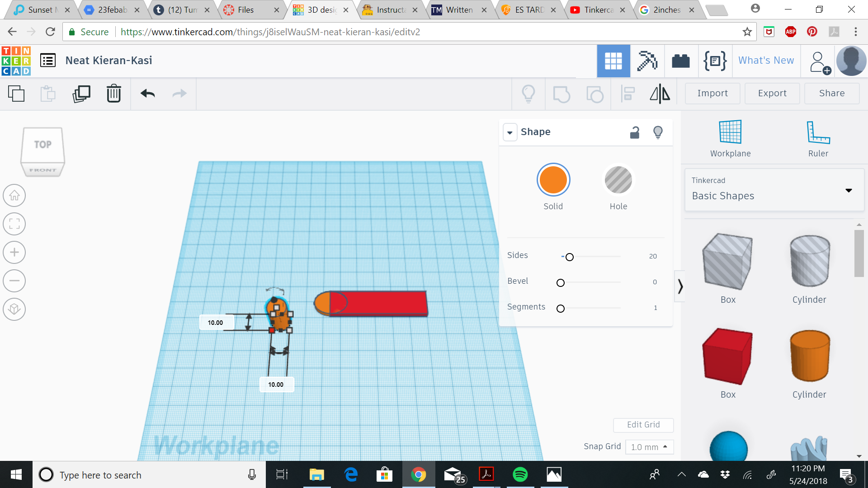This screenshot has width=868, height=488.
Task: Click the Edit Grid button
Action: point(643,425)
